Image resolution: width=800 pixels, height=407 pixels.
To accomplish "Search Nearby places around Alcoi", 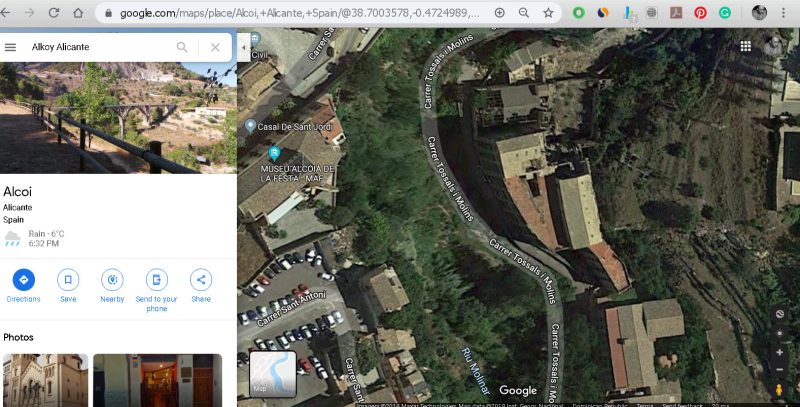I will 112,286.
